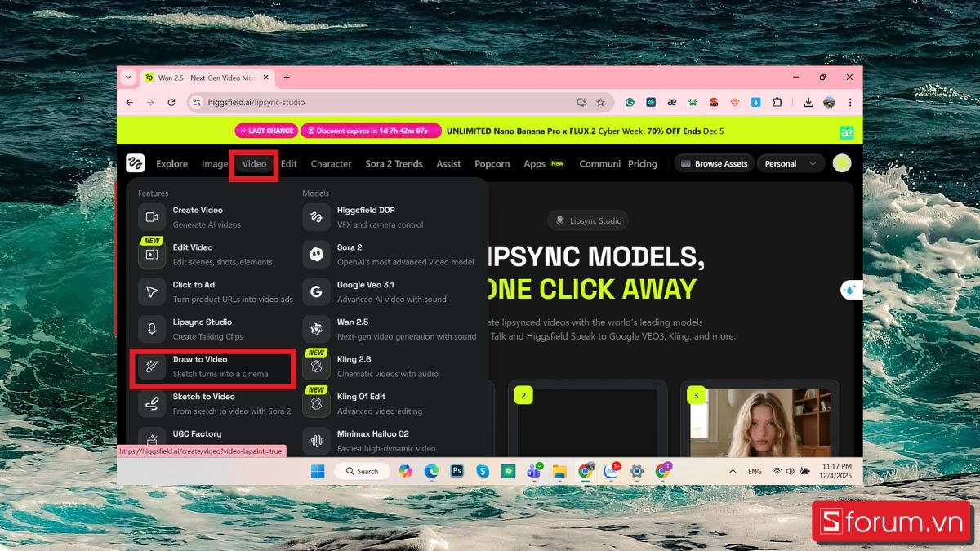Choose the Sketch to Video icon
Image resolution: width=980 pixels, height=551 pixels.
(x=152, y=403)
